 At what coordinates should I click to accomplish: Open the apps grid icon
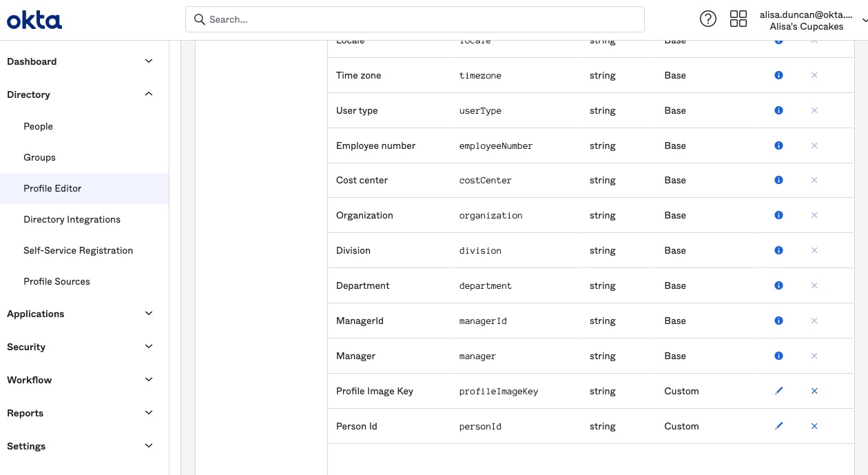[x=738, y=19]
